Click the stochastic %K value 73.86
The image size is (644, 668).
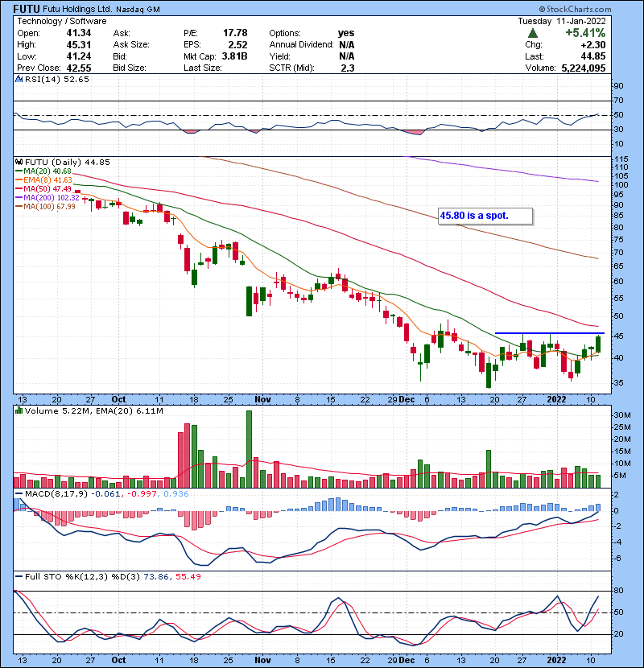click(x=156, y=577)
